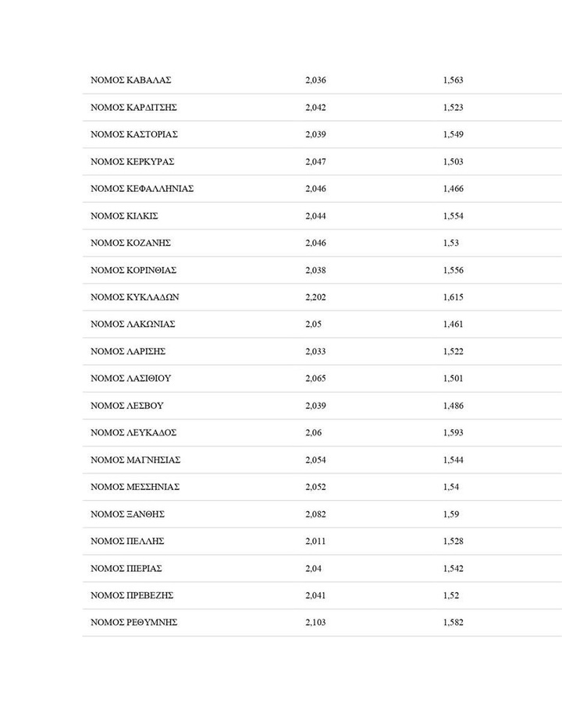Select the ΝΟΜΟΣ ΜΕΣΣΗΝΙΑΣ row label
This screenshot has height=728, width=562.
coord(135,487)
